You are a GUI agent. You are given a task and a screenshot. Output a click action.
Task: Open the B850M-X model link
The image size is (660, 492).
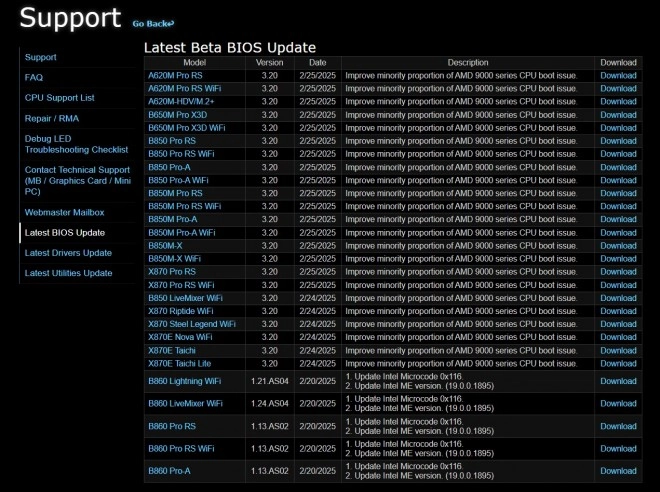click(x=165, y=246)
